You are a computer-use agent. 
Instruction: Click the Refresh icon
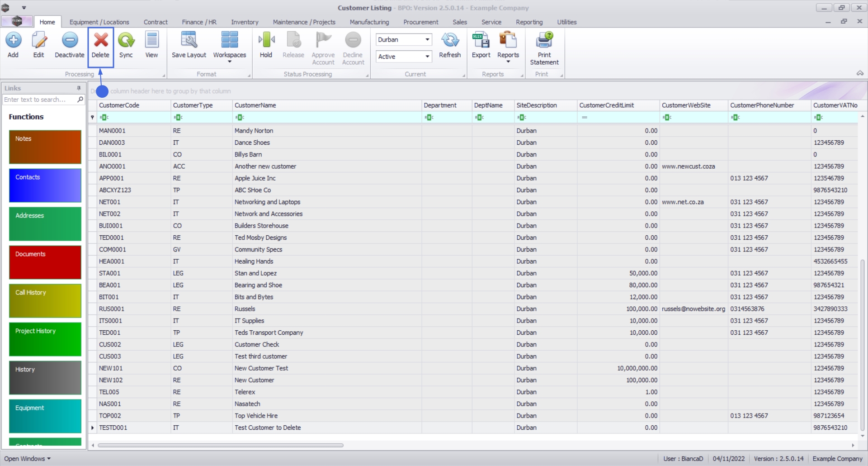click(450, 40)
